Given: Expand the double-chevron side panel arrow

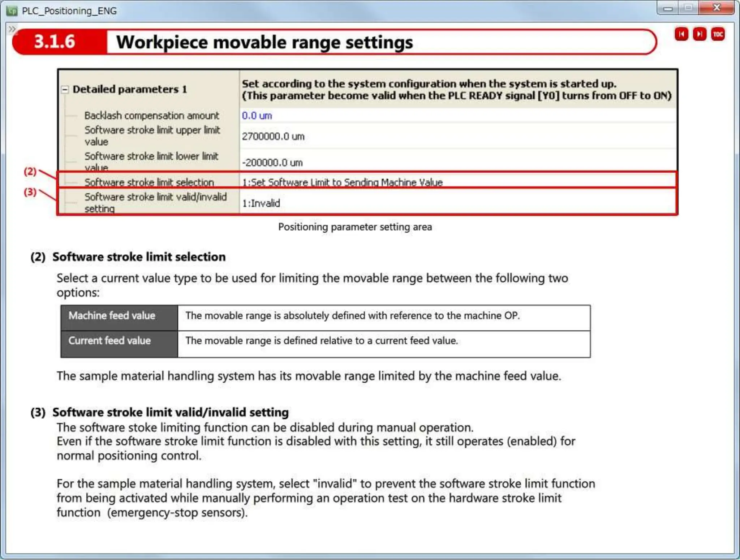Looking at the screenshot, I should 12,29.
